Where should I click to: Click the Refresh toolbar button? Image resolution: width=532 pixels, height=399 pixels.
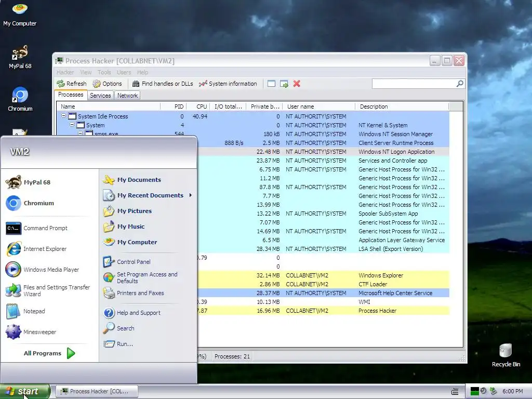coord(72,84)
